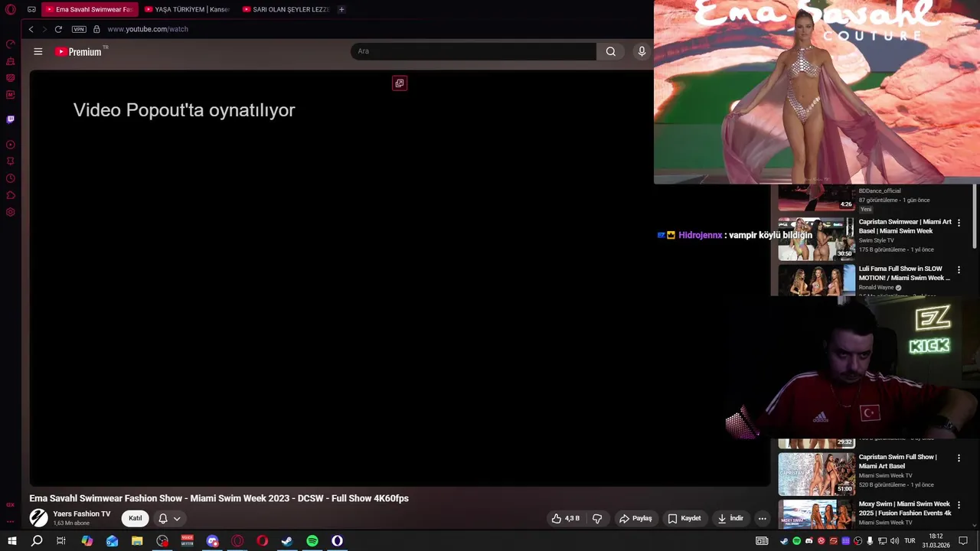The image size is (980, 551).
Task: Switch to Ema Savahl Swimwear tab
Action: (x=90, y=9)
